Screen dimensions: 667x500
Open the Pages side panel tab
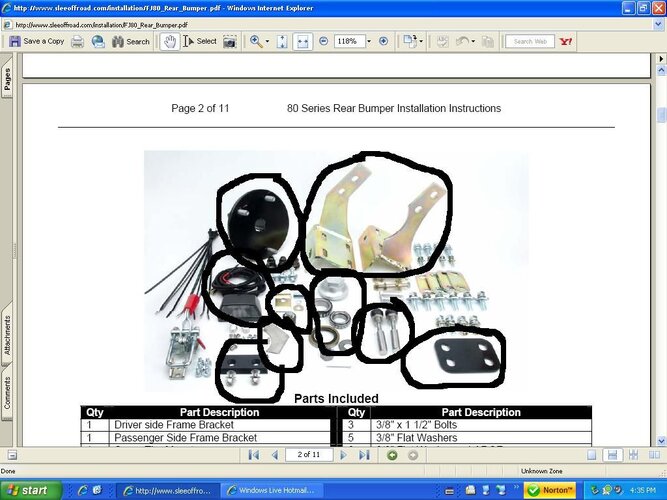tap(7, 80)
